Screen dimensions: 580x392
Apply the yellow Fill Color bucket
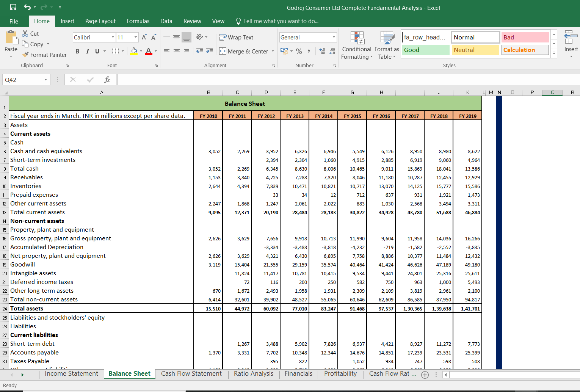point(134,51)
